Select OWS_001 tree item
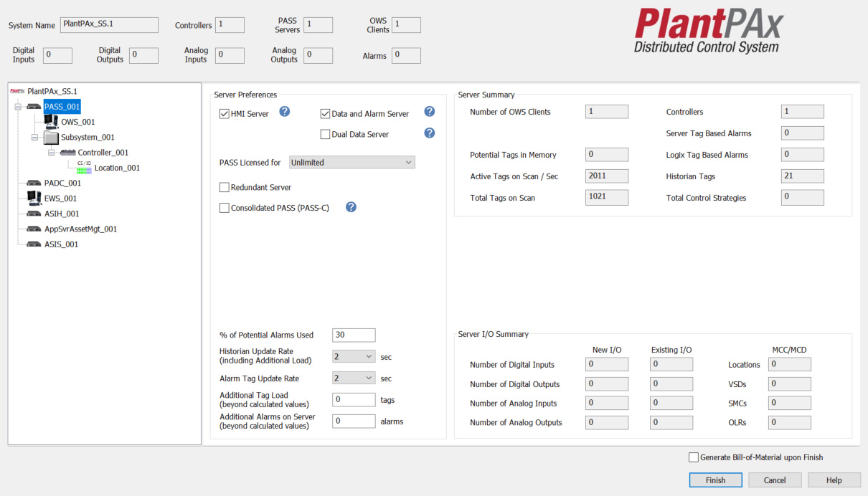868x496 pixels. [x=78, y=123]
